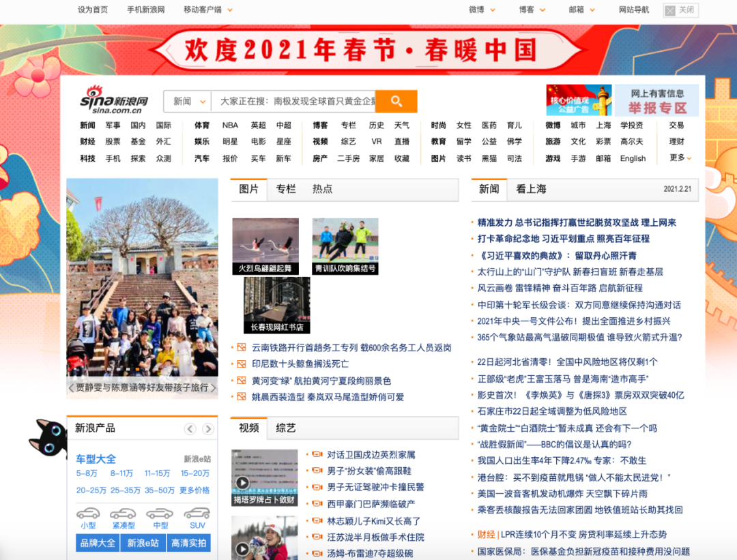Click inside the search input field
This screenshot has height=560, width=737.
[293, 101]
